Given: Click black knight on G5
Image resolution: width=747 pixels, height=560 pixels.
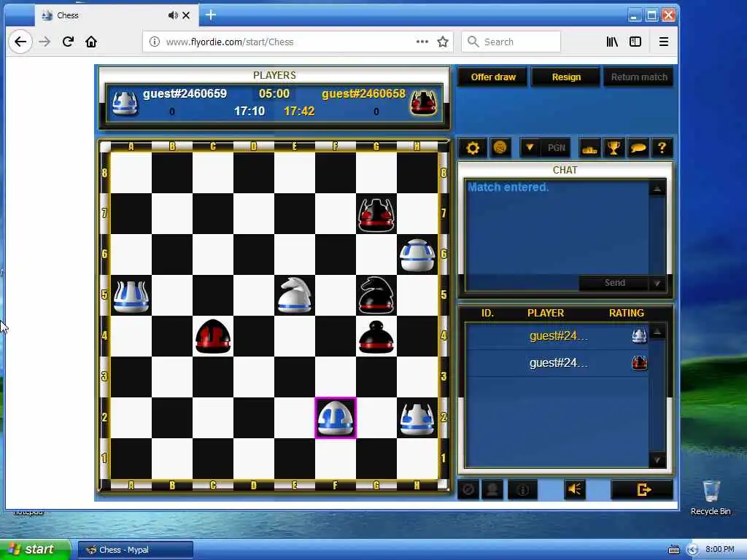Looking at the screenshot, I should coord(376,295).
